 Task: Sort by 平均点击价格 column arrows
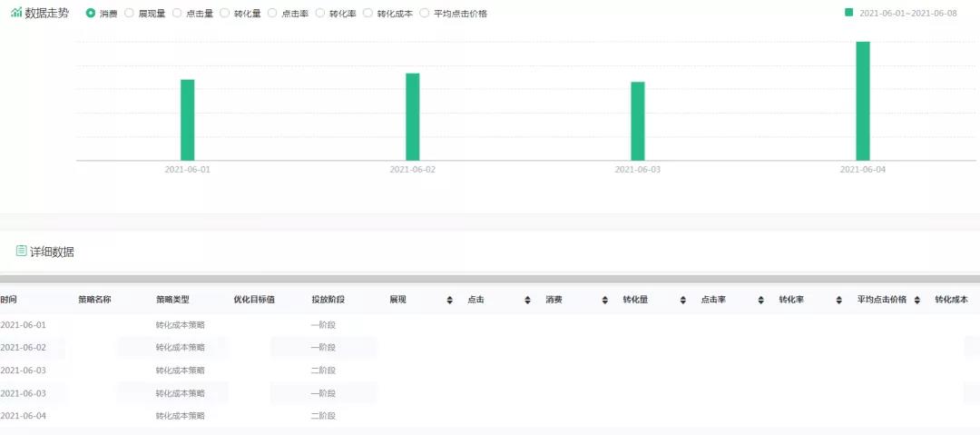[x=917, y=300]
